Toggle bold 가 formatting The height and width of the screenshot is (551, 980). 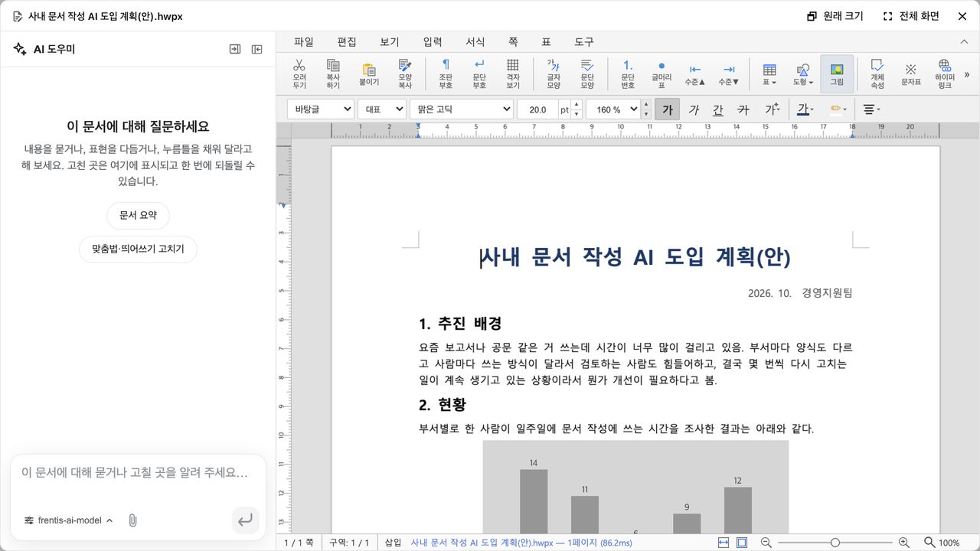coord(667,109)
